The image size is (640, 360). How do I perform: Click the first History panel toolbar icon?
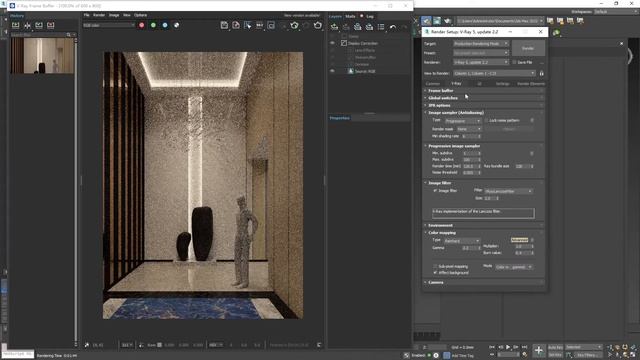(x=16, y=25)
